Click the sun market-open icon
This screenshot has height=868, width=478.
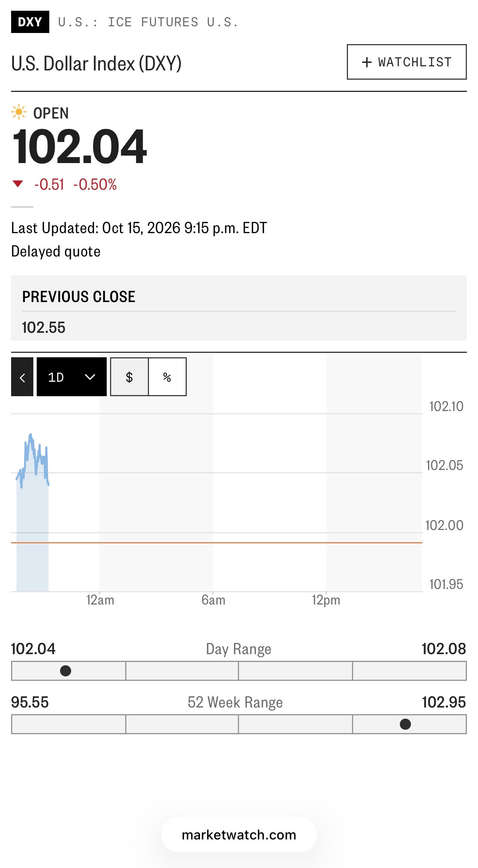pyautogui.click(x=19, y=112)
